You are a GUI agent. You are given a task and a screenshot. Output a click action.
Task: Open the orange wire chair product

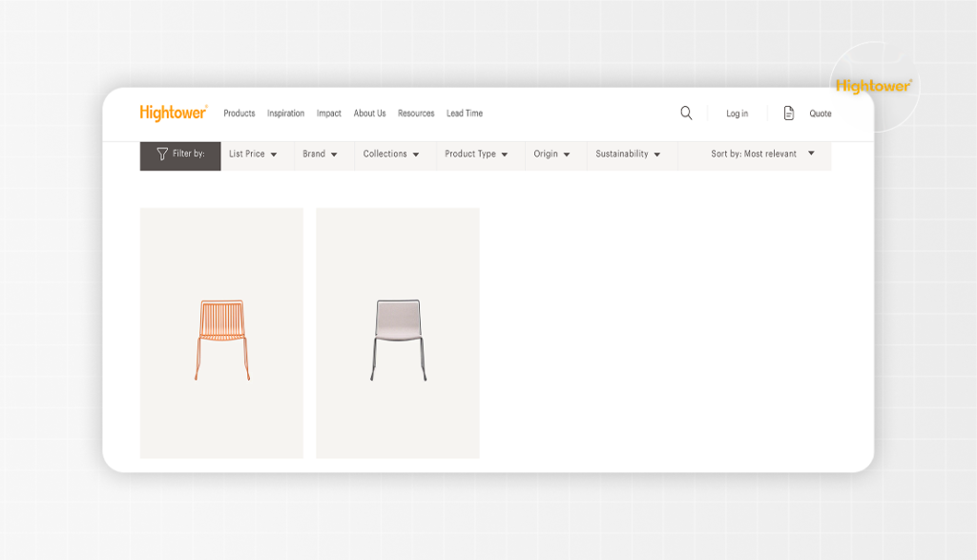pyautogui.click(x=221, y=333)
